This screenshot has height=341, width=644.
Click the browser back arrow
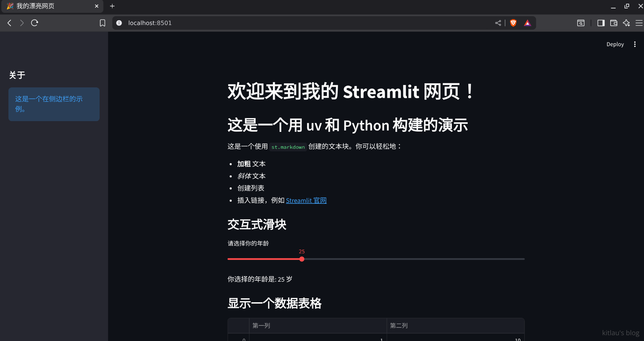pyautogui.click(x=9, y=23)
